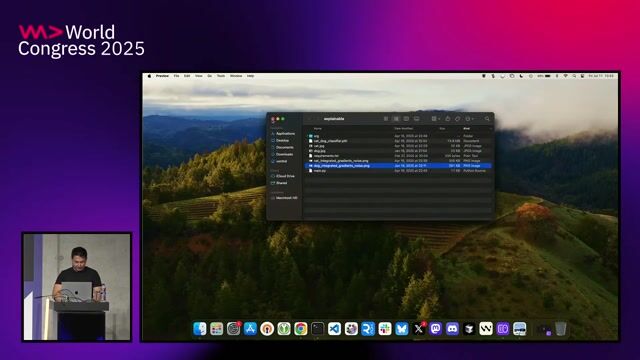
Task: Open the Apple menu
Action: click(x=149, y=76)
